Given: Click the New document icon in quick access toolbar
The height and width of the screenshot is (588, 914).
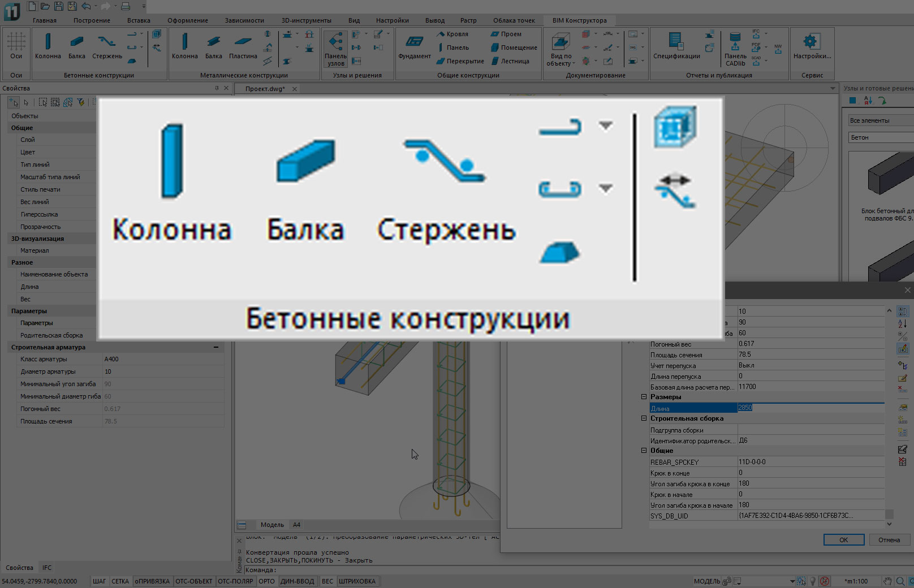Looking at the screenshot, I should 32,6.
